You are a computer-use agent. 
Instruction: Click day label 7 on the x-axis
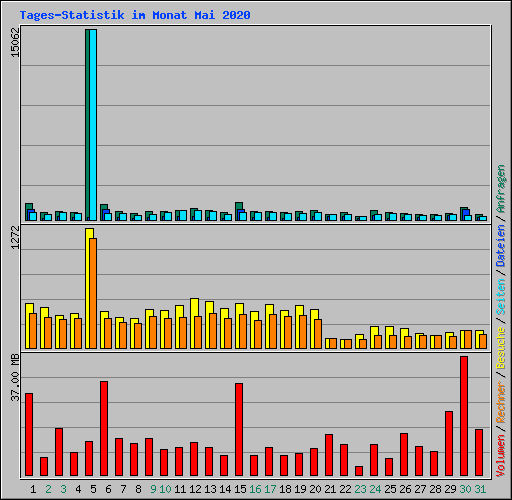coord(123,489)
